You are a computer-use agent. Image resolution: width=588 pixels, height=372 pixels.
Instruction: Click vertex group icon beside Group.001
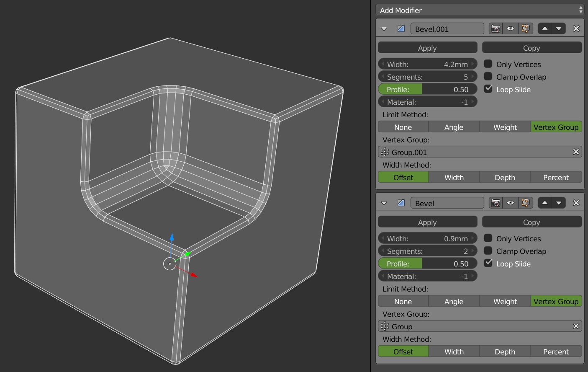tap(385, 152)
